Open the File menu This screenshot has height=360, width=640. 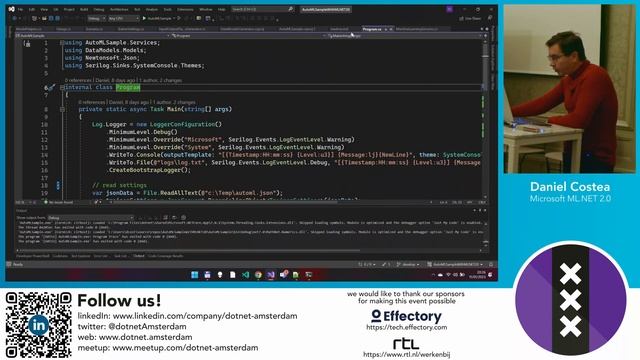pos(20,9)
